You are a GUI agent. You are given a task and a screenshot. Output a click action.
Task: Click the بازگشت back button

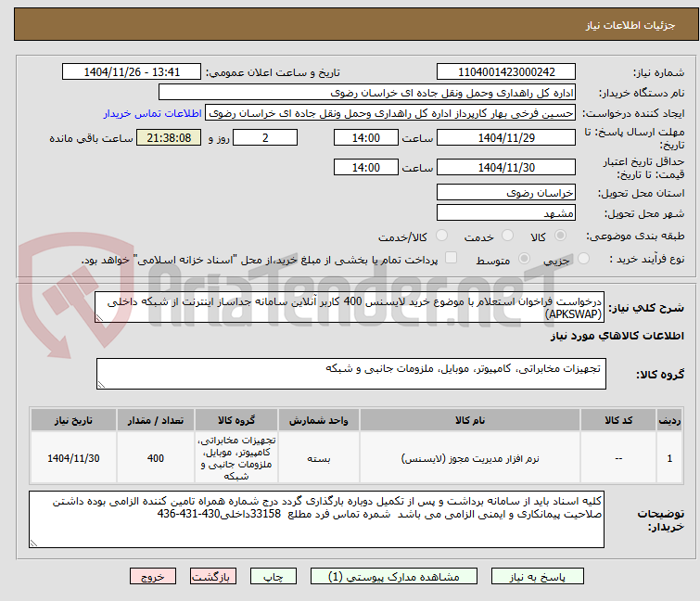coord(213,577)
